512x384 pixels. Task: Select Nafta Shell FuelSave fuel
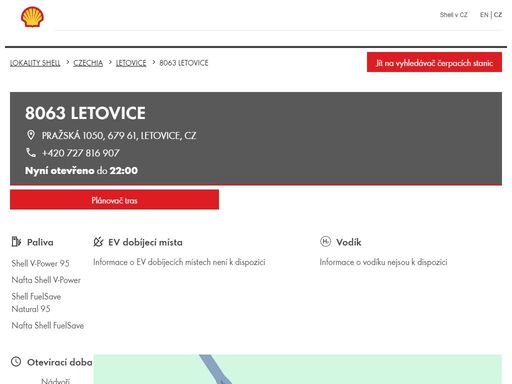coord(48,325)
